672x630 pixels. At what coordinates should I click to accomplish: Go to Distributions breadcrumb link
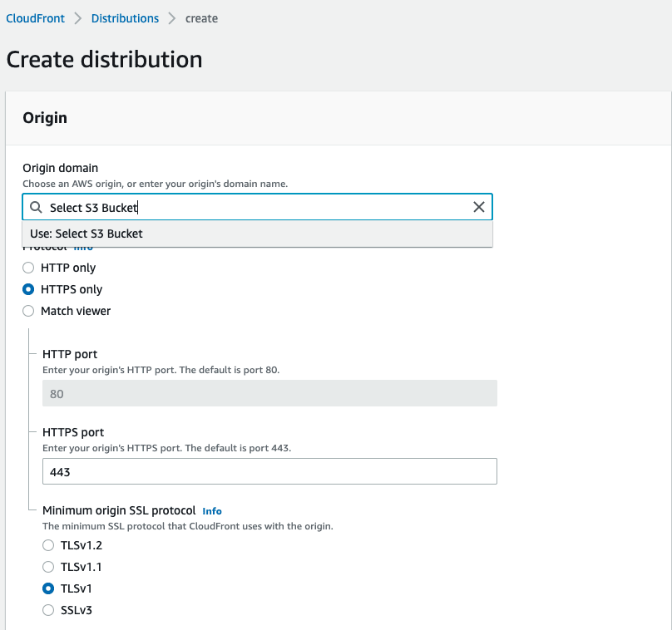125,18
